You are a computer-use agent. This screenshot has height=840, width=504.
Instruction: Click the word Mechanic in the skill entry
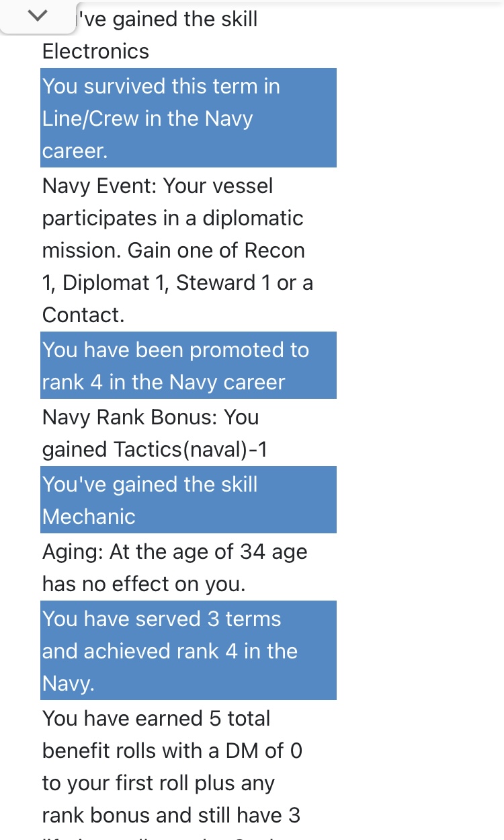(89, 517)
